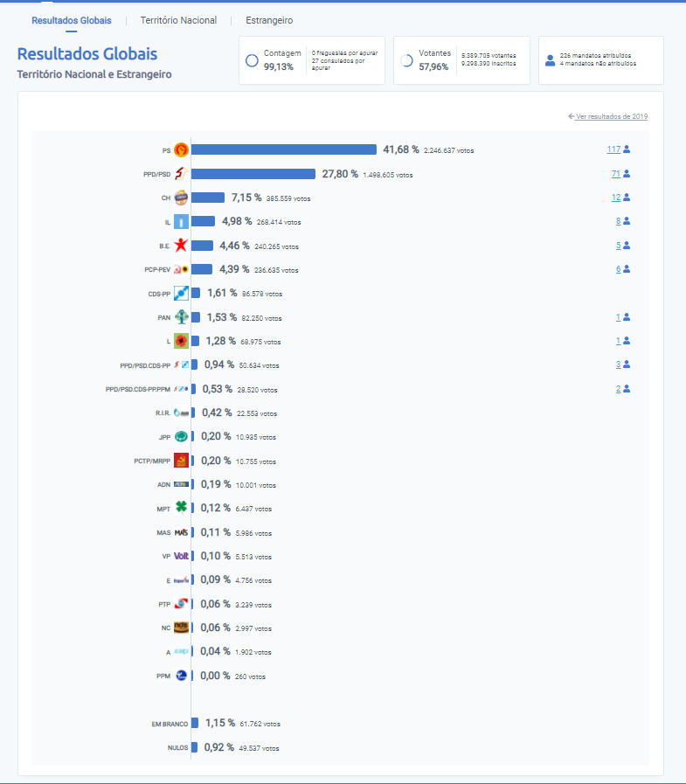Viewport: 686px width, 784px height.
Task: Click the IL blue party logo
Action: pos(181,221)
